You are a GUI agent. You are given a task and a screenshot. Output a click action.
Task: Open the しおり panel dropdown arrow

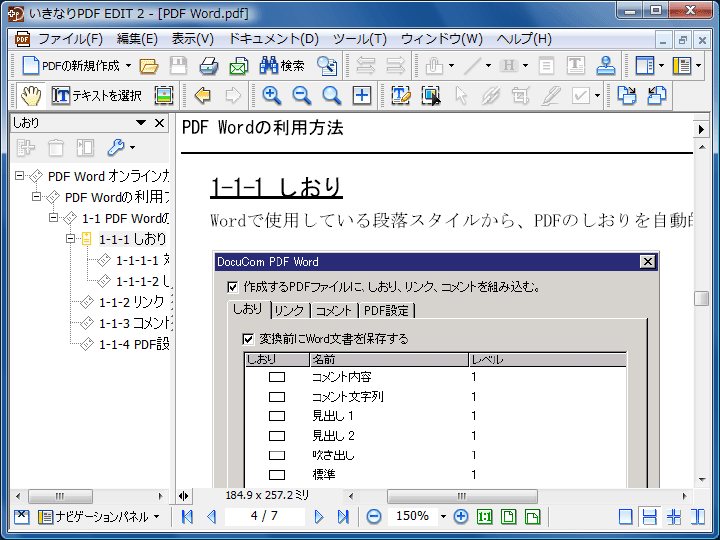point(141,123)
